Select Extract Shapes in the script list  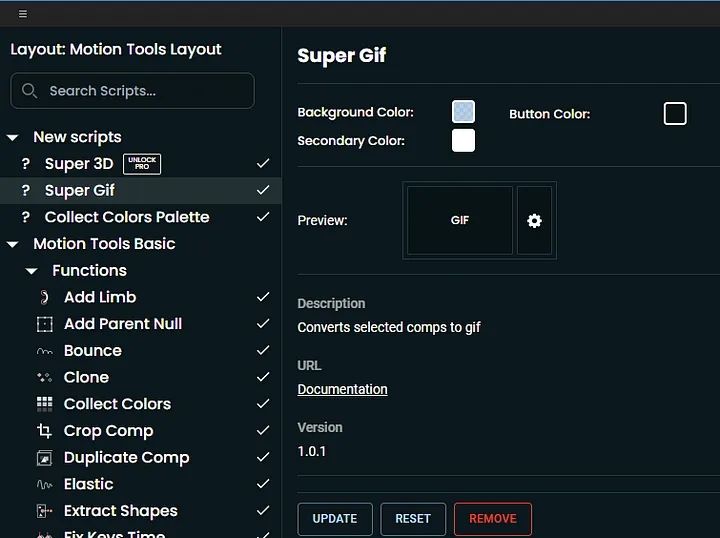pyautogui.click(x=120, y=511)
